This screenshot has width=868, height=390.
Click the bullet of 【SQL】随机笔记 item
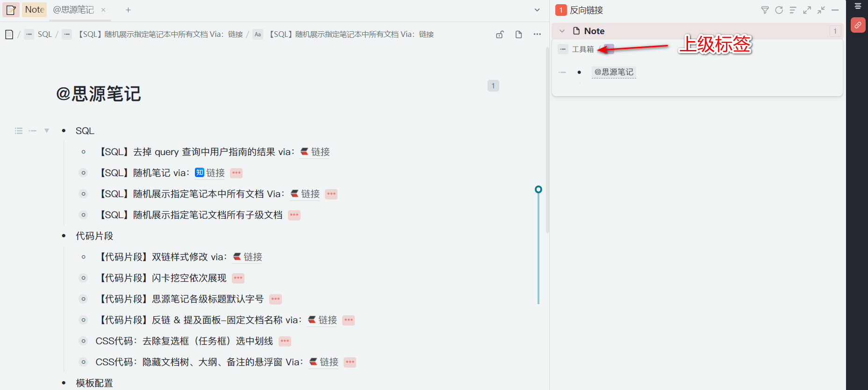83,173
